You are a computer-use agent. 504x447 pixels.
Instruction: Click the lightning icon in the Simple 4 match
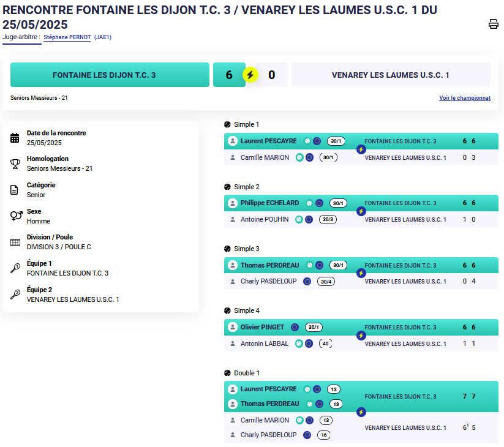[361, 336]
